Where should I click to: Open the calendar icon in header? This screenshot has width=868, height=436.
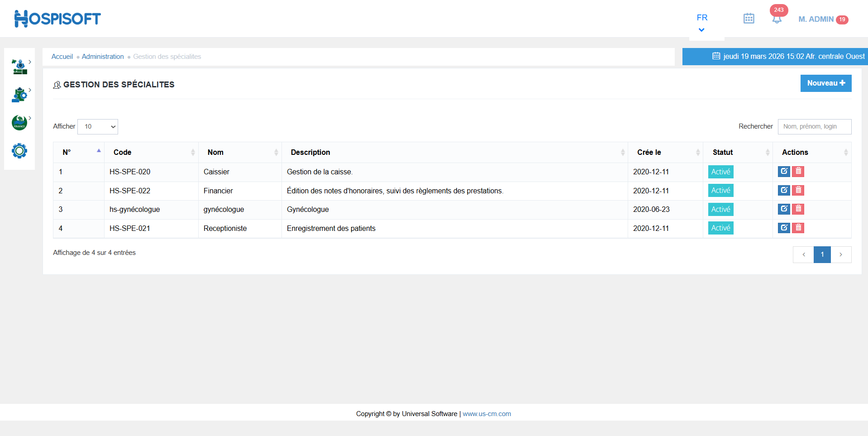[749, 19]
